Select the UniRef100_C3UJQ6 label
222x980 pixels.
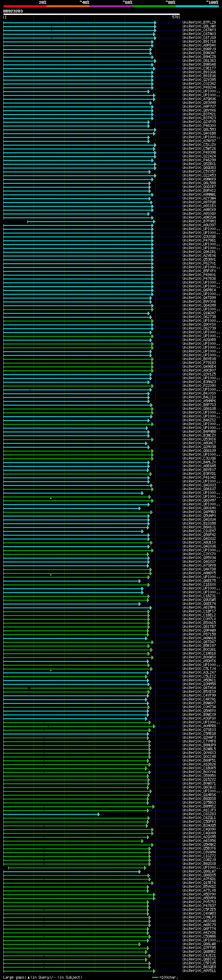click(x=199, y=459)
